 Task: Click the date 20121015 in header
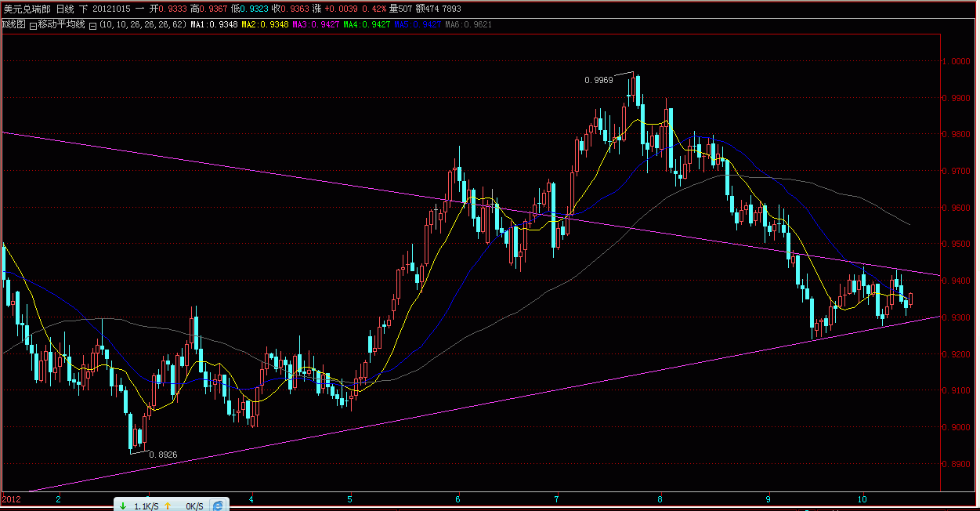112,9
